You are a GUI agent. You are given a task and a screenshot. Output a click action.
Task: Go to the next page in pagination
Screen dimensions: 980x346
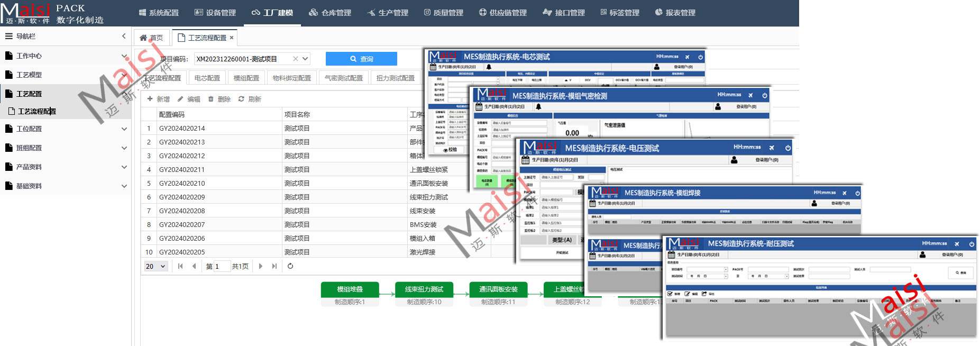[261, 266]
